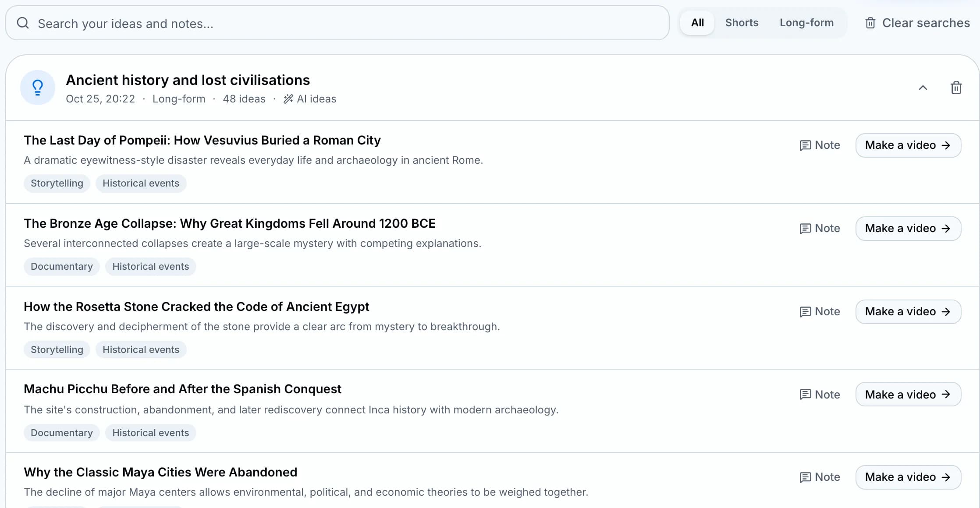Viewport: 980px width, 508px height.
Task: Click the AI ideas label
Action: (310, 99)
